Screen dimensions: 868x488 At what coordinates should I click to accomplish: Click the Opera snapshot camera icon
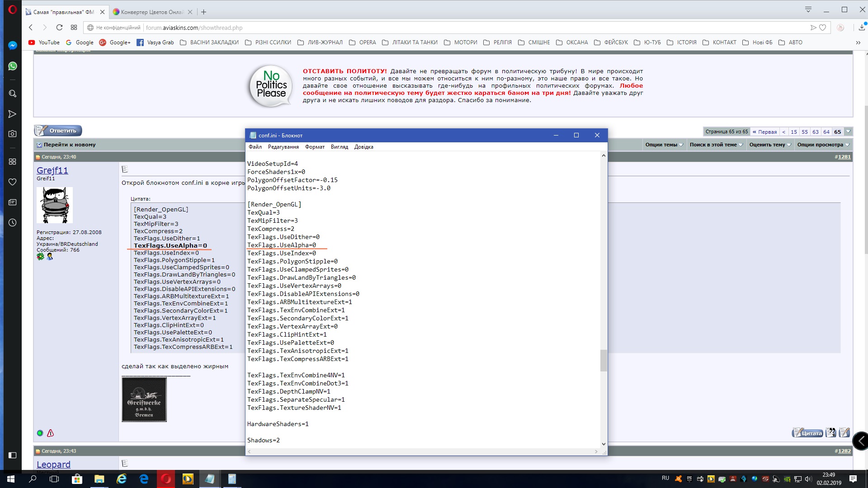click(13, 134)
